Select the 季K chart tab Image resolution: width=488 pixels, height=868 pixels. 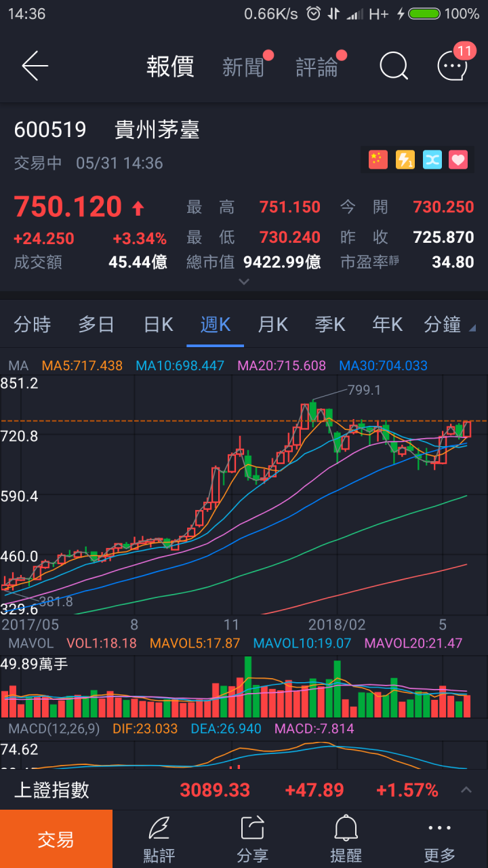[330, 325]
